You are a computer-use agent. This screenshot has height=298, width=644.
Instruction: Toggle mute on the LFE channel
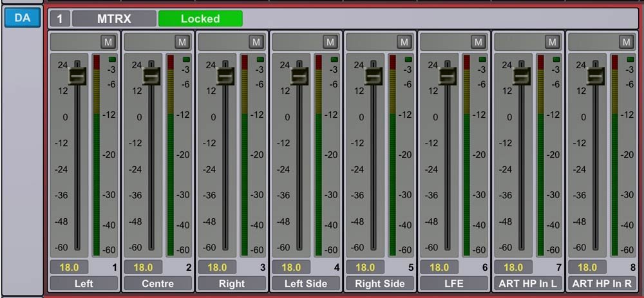click(x=478, y=42)
